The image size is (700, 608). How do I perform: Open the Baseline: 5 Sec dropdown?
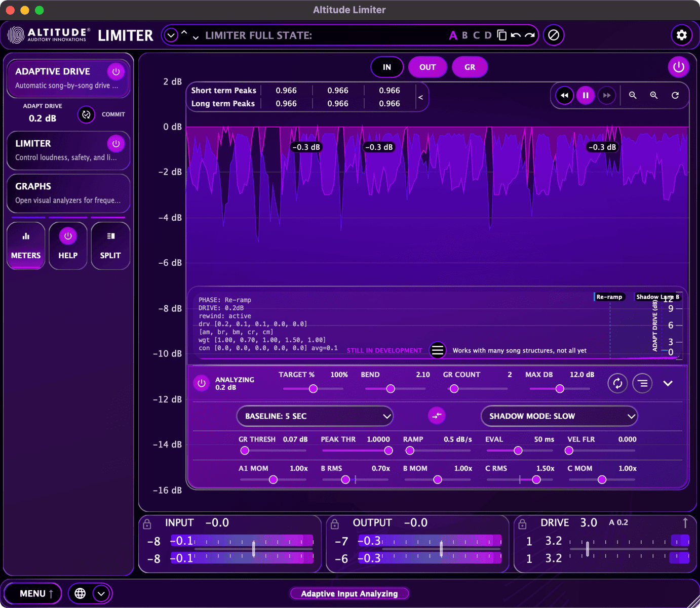tap(315, 416)
